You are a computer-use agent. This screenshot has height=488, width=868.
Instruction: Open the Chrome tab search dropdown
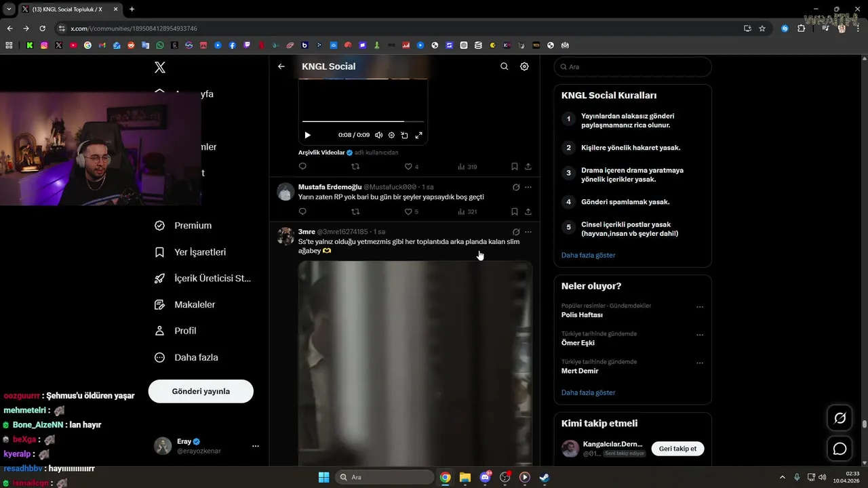point(9,9)
